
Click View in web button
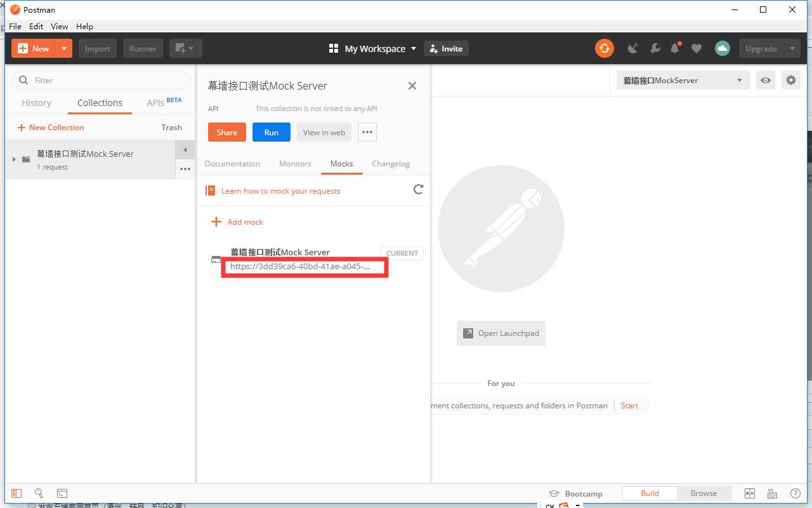[324, 132]
